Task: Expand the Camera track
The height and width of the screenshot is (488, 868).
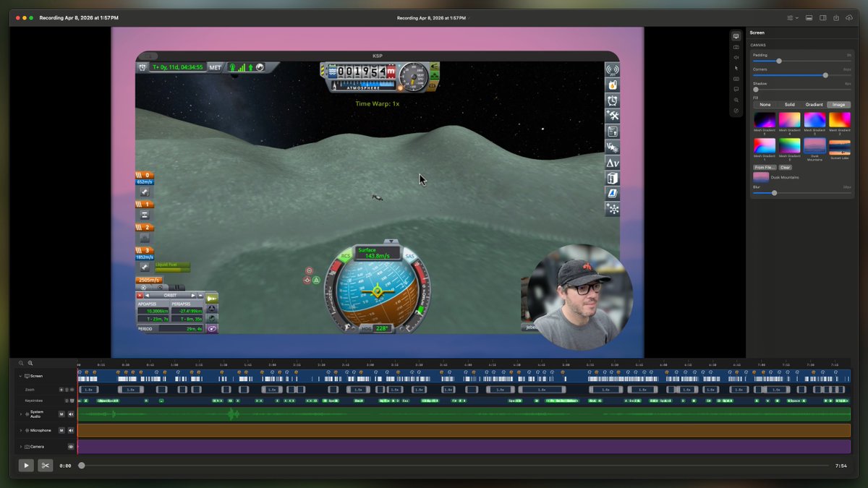Action: point(20,447)
